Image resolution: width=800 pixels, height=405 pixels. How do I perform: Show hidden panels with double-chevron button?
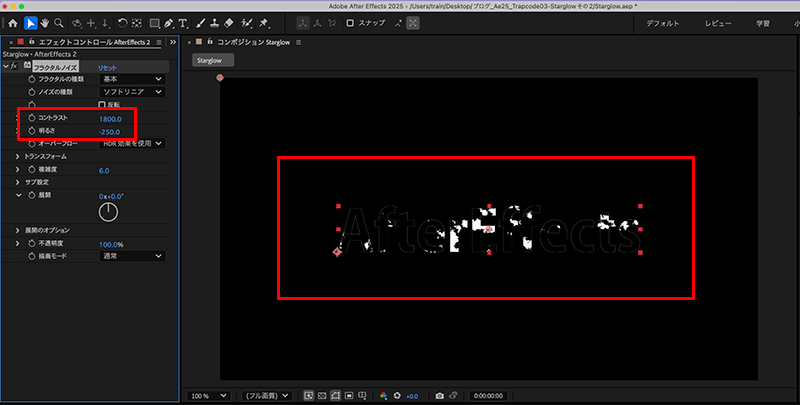click(x=173, y=42)
